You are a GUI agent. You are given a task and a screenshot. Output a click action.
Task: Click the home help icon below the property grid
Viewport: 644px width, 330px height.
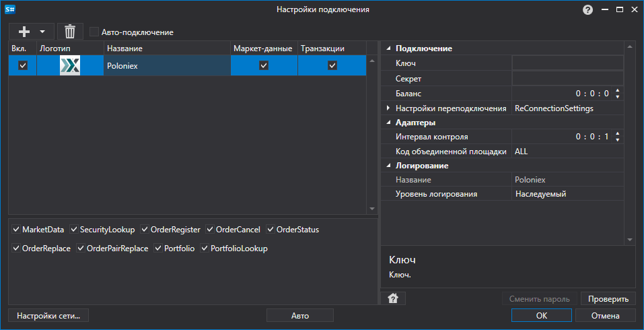pos(392,299)
